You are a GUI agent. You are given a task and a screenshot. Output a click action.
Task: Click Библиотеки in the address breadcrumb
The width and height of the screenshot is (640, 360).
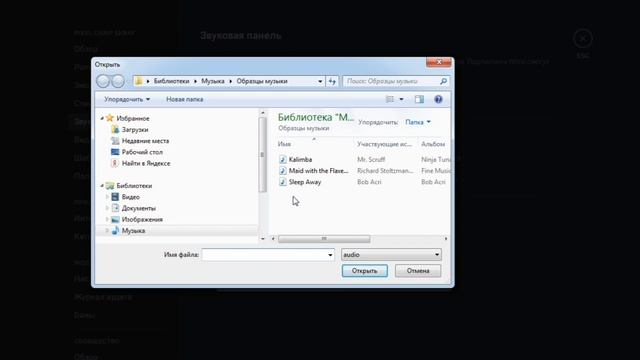pyautogui.click(x=171, y=81)
